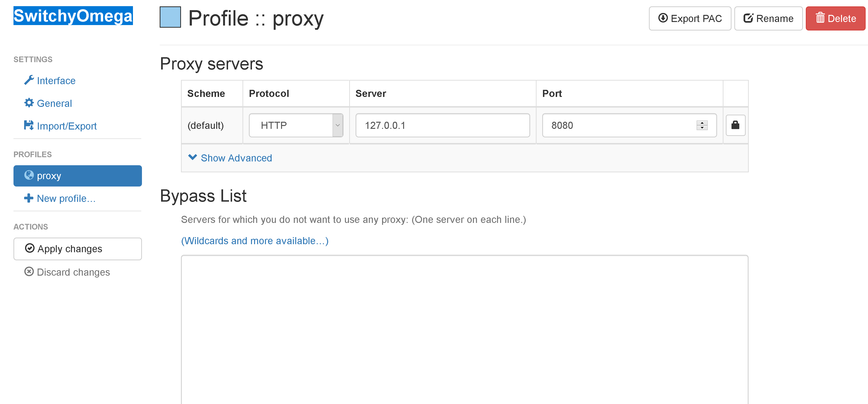Image resolution: width=868 pixels, height=404 pixels.
Task: Select the globe icon on the proxy profile
Action: (x=29, y=175)
